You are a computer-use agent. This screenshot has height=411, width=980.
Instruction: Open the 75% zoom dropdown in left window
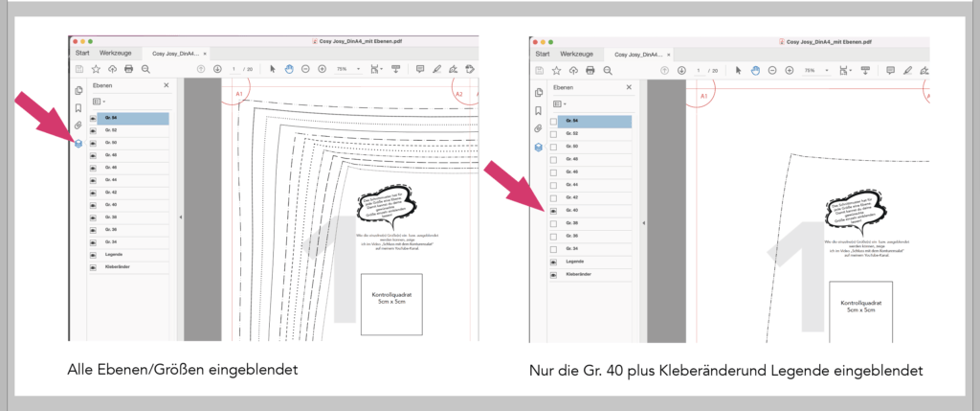pos(346,69)
